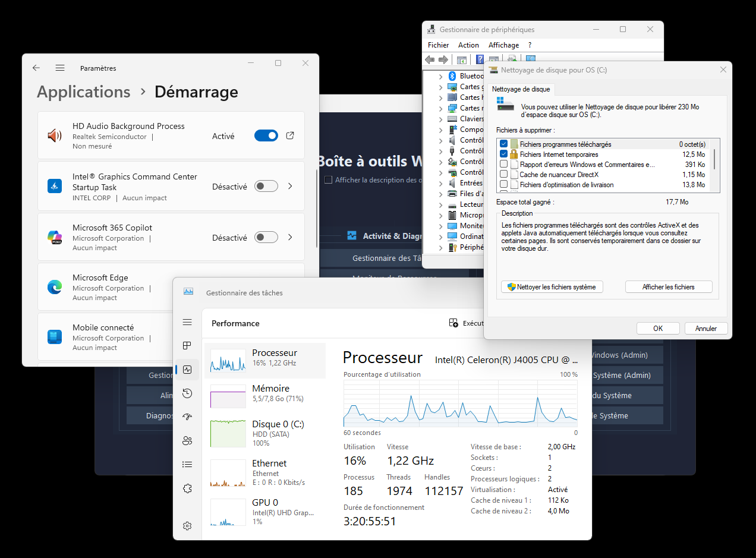Viewport: 756px width, 558px height.
Task: Click the help icon in Device Manager toolbar
Action: (x=480, y=59)
